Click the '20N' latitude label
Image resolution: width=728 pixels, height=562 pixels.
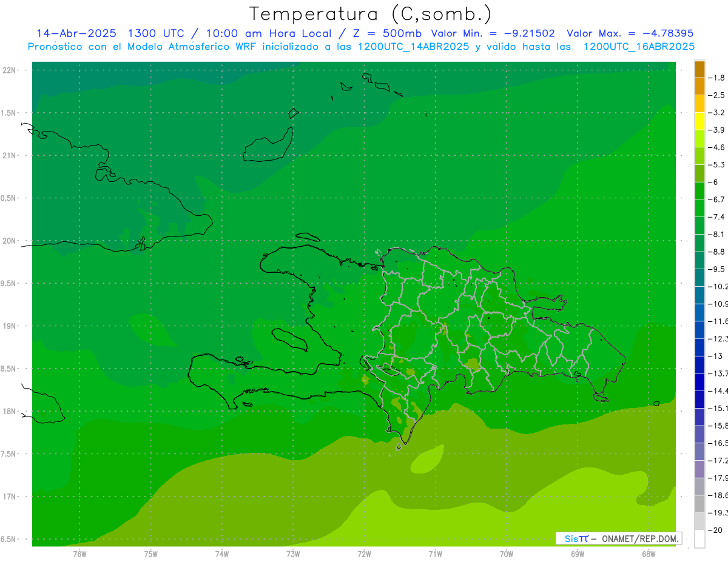coord(8,241)
